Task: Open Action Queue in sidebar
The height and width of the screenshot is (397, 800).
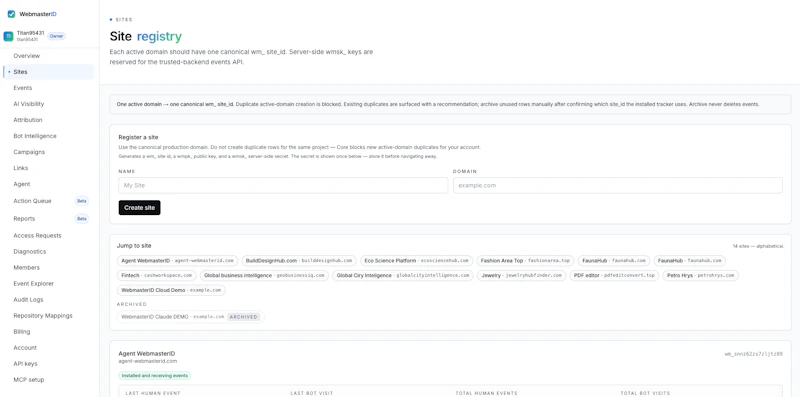Action: coord(32,201)
